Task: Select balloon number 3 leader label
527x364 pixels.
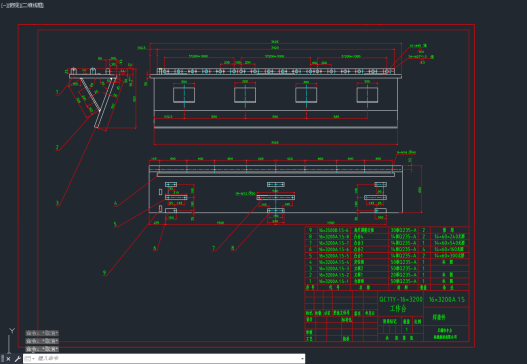Action: pyautogui.click(x=57, y=203)
